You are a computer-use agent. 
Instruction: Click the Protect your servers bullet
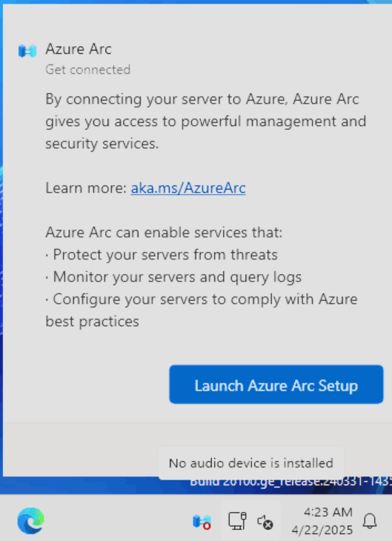click(x=162, y=255)
